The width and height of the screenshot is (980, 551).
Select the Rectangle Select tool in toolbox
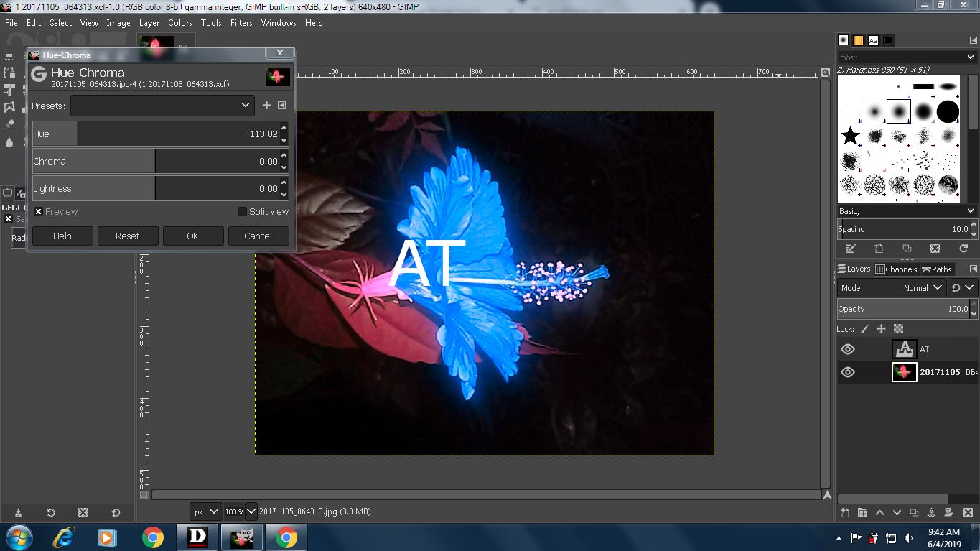pyautogui.click(x=9, y=55)
